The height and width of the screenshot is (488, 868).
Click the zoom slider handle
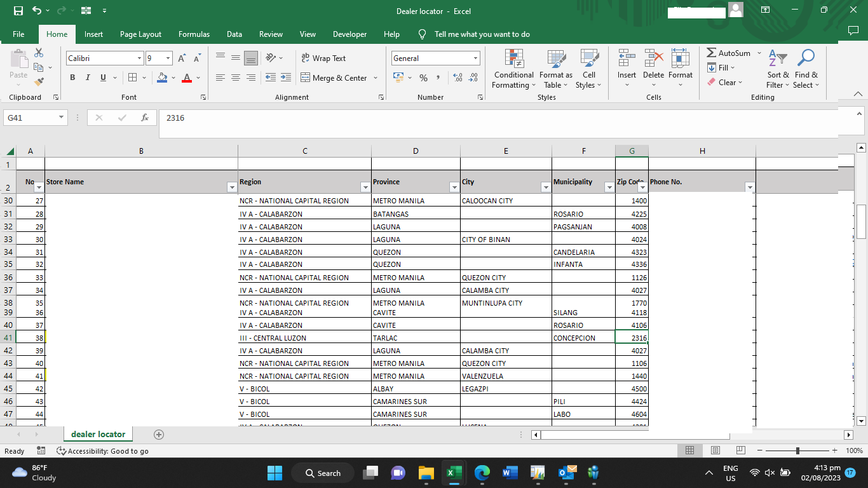[797, 451]
